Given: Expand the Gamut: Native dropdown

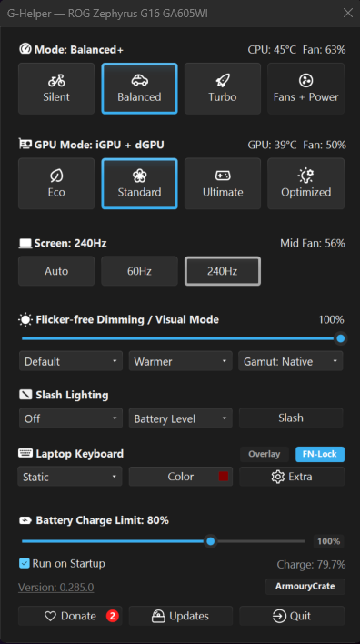Looking at the screenshot, I should (291, 361).
